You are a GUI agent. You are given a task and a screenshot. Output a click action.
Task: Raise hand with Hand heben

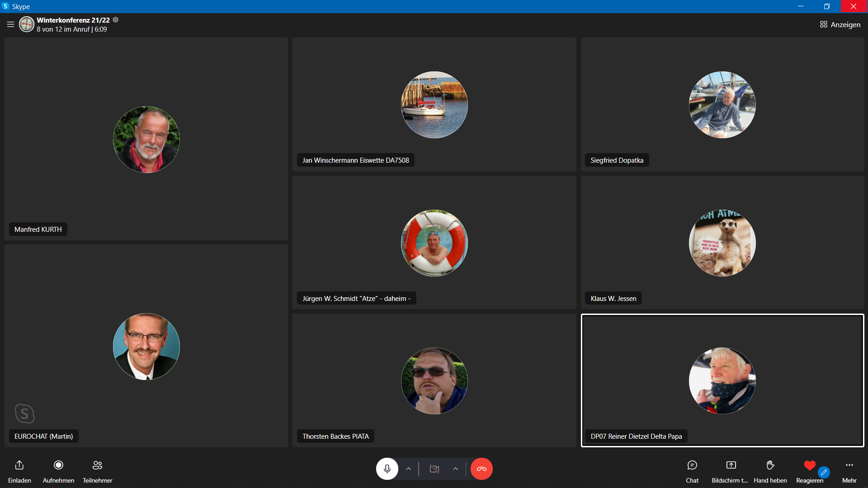[770, 465]
